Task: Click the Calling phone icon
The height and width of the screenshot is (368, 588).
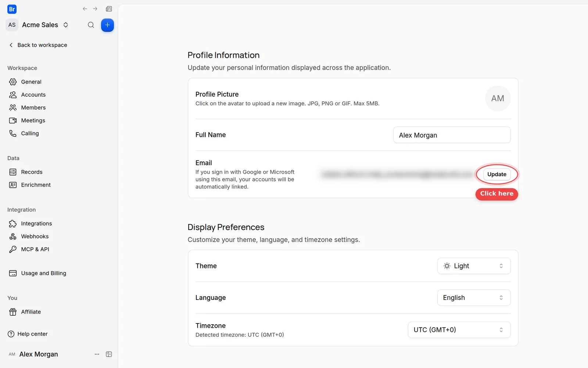Action: click(x=13, y=133)
